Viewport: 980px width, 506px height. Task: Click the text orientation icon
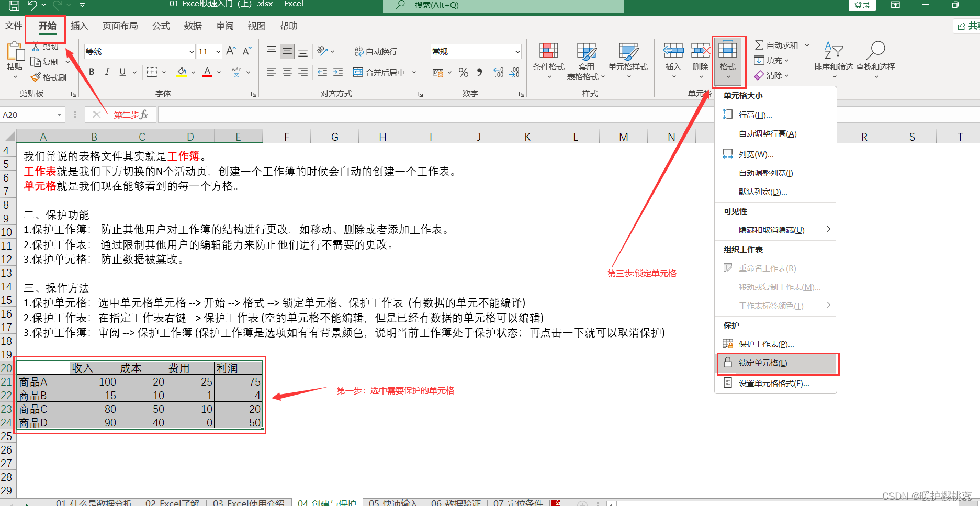coord(322,51)
